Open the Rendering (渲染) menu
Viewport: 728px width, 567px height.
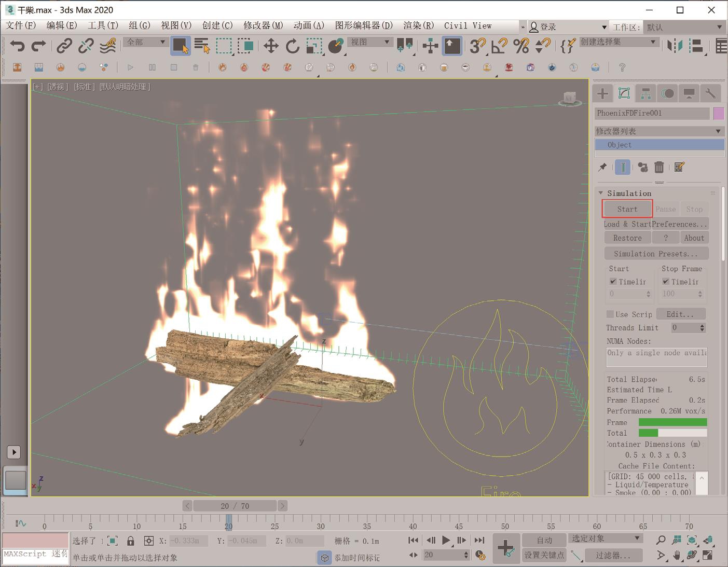click(418, 25)
